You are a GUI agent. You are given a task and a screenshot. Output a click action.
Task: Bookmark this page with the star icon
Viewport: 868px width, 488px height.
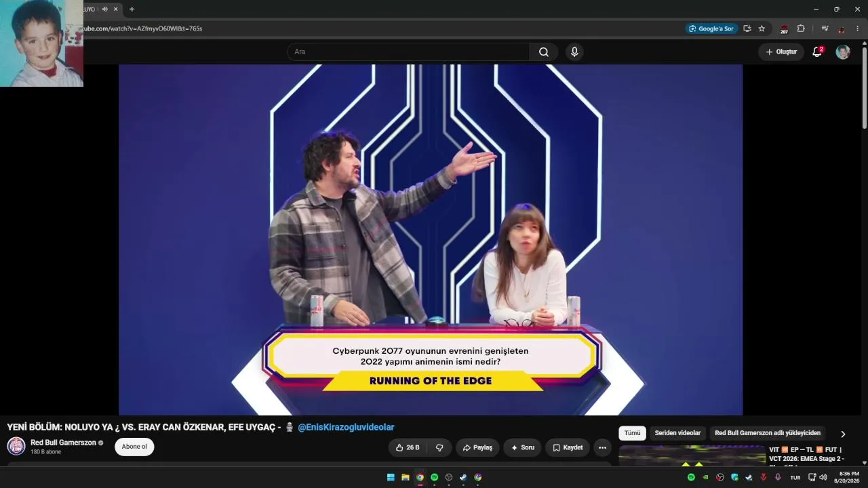pyautogui.click(x=762, y=28)
